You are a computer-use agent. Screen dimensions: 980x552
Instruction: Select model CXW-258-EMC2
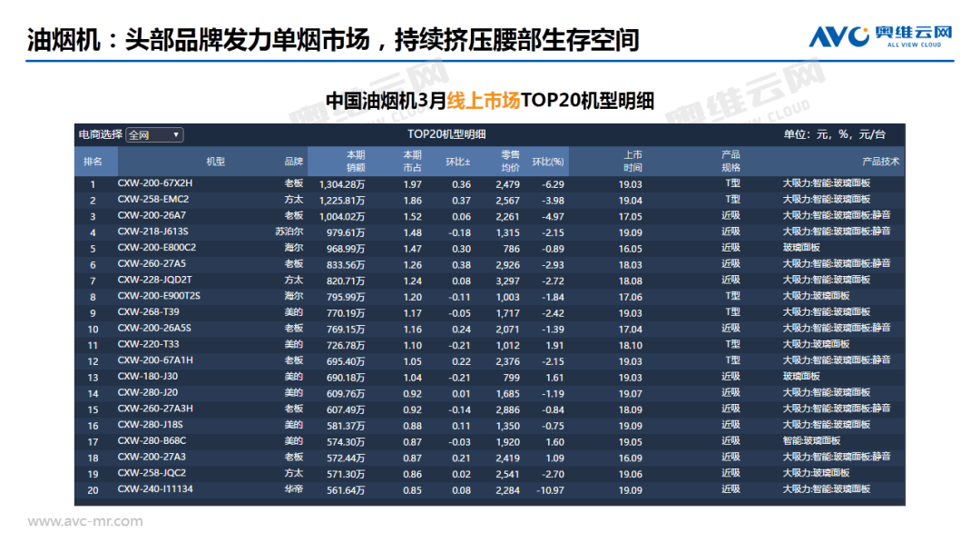(x=153, y=200)
